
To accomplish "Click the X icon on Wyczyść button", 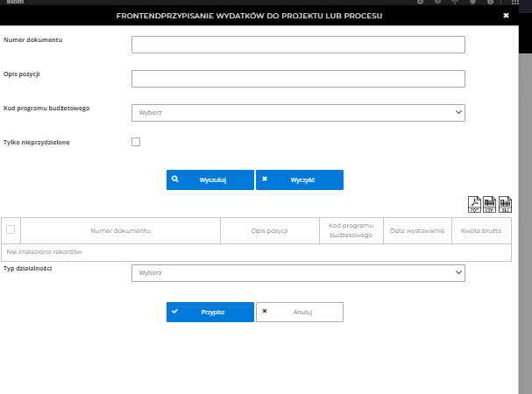I will pos(265,179).
